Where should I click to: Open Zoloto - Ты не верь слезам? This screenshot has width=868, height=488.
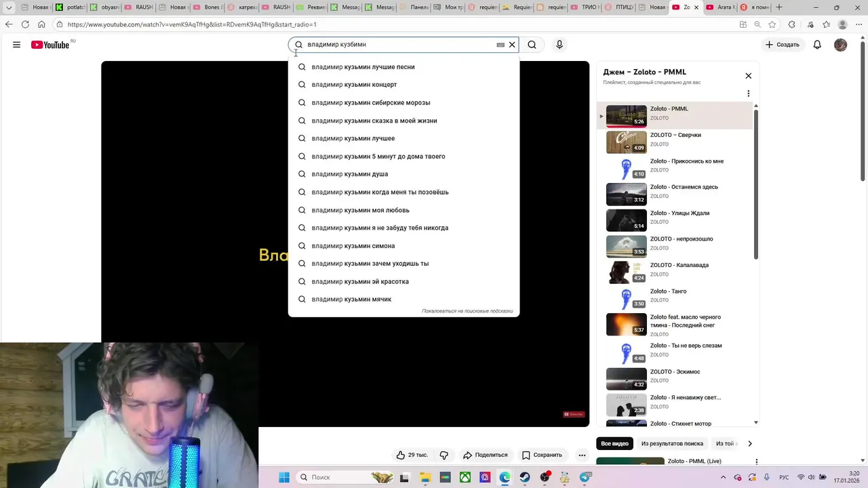tap(675, 352)
